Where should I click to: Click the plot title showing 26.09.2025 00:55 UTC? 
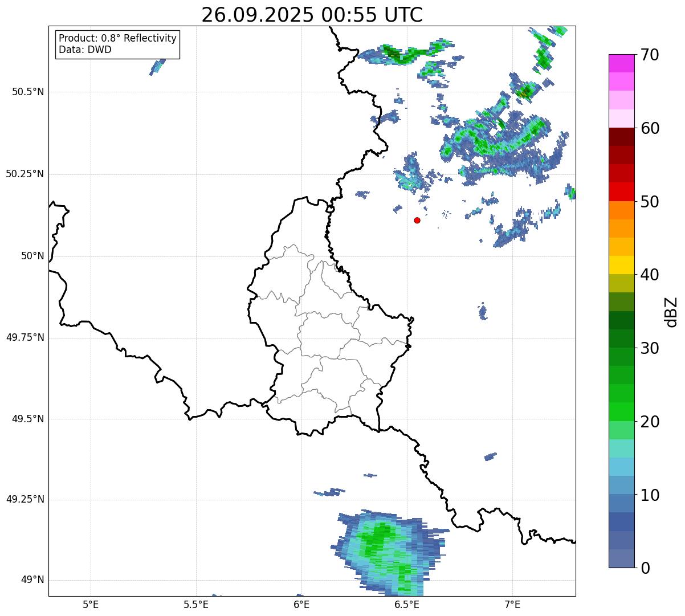tap(312, 15)
